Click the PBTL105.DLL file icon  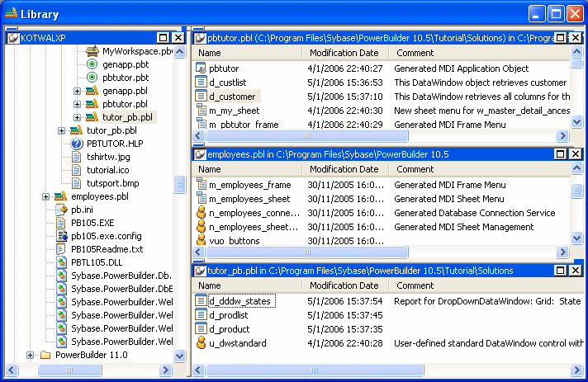pyautogui.click(x=61, y=262)
